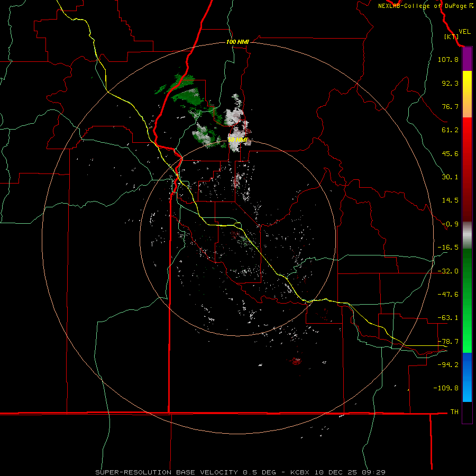Click the -78.7 velocity scale value

point(448,342)
